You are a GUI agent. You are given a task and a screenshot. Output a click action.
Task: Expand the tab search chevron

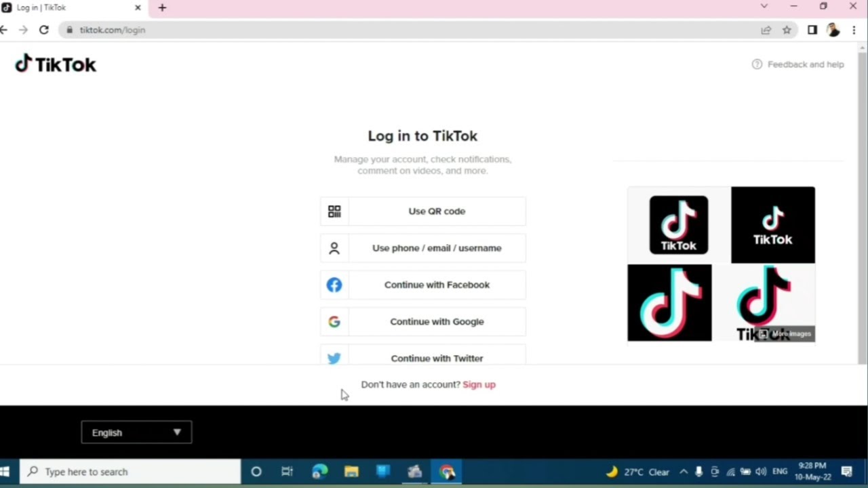point(764,6)
